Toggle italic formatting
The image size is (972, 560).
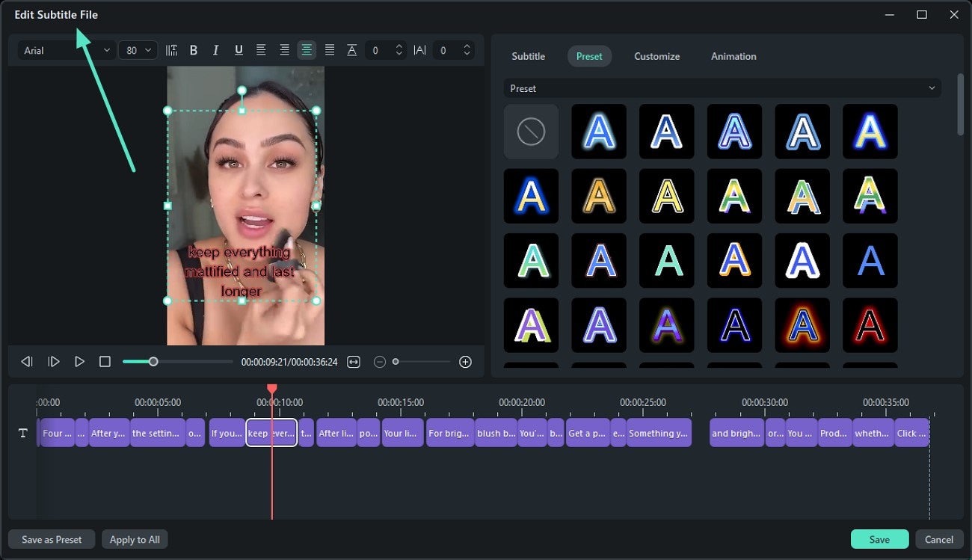click(216, 50)
